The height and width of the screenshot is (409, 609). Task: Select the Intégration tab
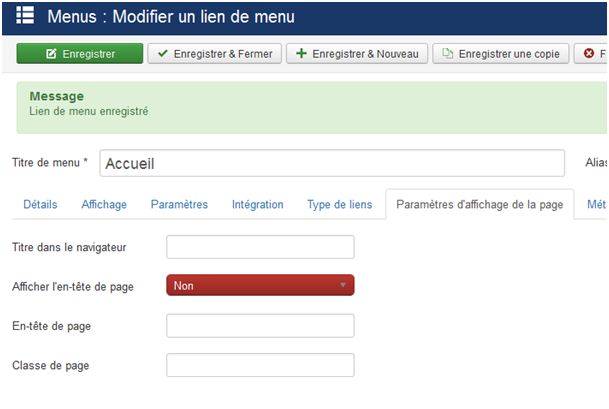(258, 204)
